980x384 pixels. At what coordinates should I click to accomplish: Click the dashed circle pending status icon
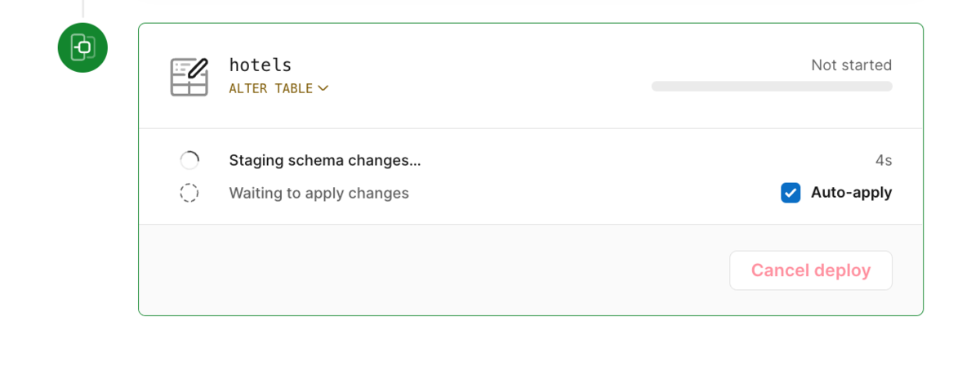189,193
